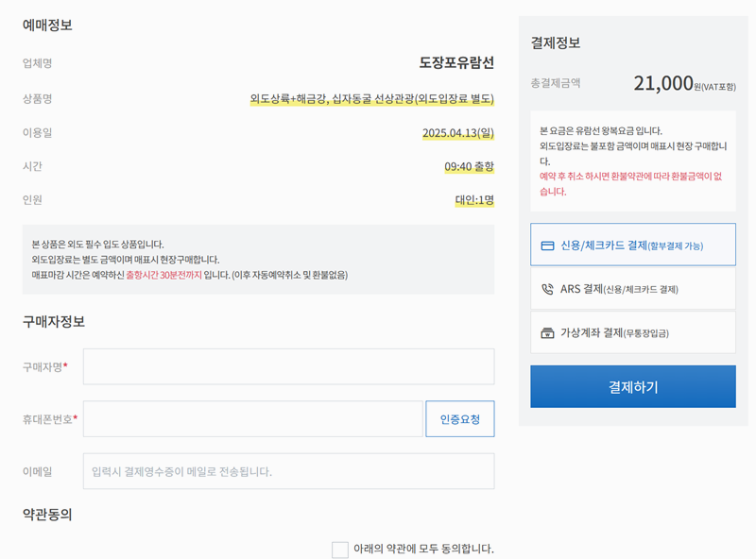Click the credit card icon in payment options

(547, 246)
